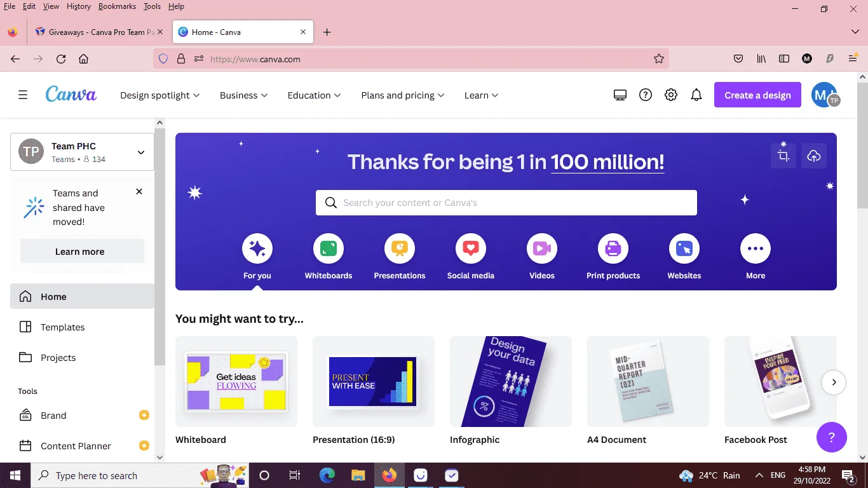Screen dimensions: 868x488
Task: Select the Whiteboards category icon
Action: click(x=329, y=248)
